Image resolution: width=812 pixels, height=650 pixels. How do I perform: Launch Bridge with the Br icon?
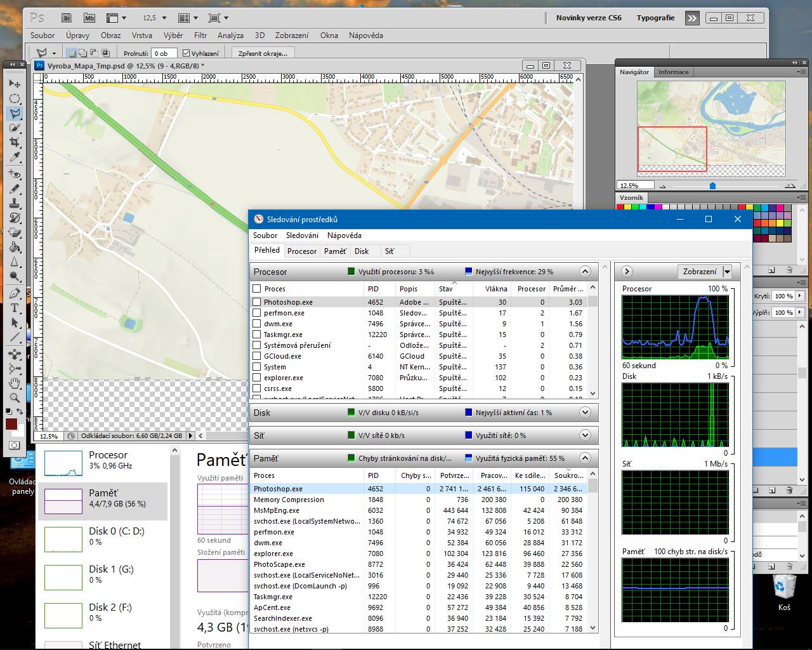(67, 18)
